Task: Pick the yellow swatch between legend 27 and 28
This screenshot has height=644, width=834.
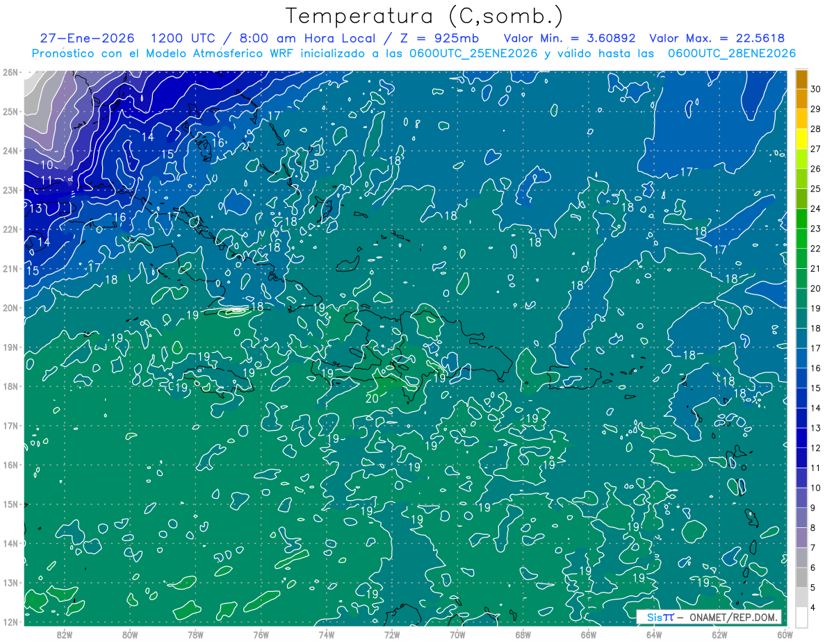Action: pos(801,138)
